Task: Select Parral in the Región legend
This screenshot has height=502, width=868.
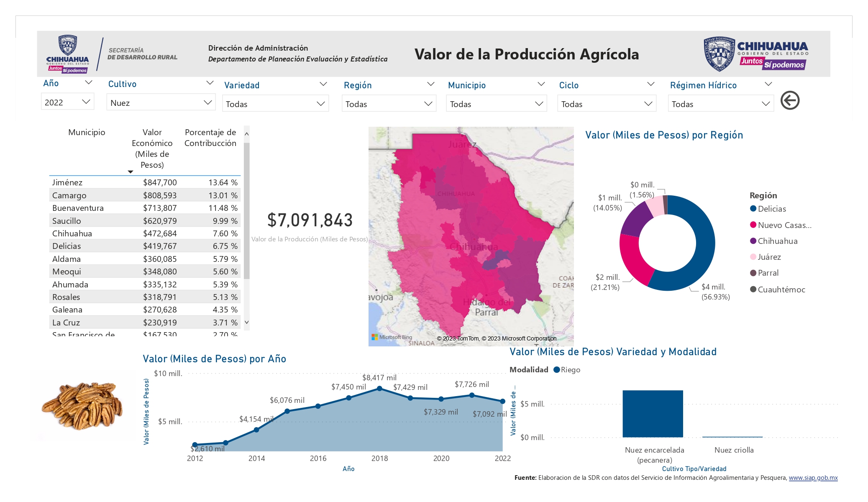Action: pos(764,273)
